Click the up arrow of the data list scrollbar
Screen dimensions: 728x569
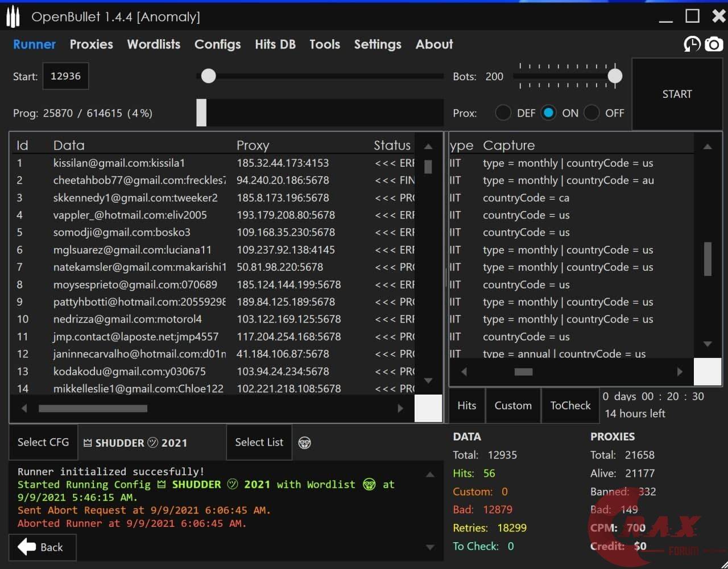(428, 147)
